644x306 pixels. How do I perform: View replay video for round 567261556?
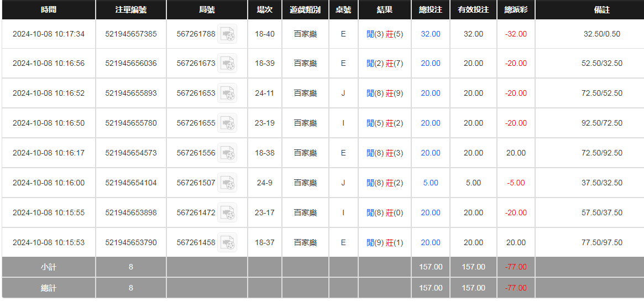click(x=227, y=153)
